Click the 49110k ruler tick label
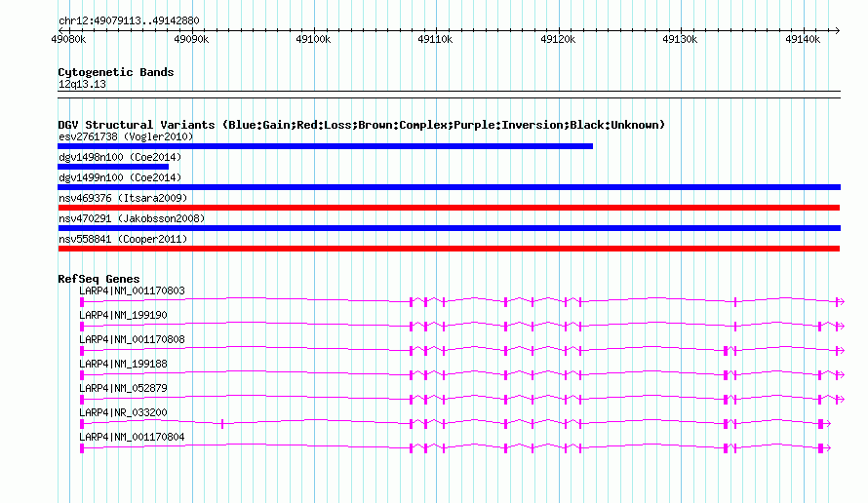868x503 pixels. click(x=435, y=39)
